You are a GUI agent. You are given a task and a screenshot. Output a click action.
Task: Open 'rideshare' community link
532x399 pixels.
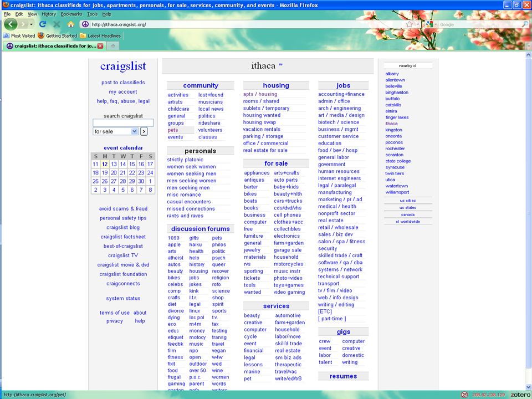209,123
